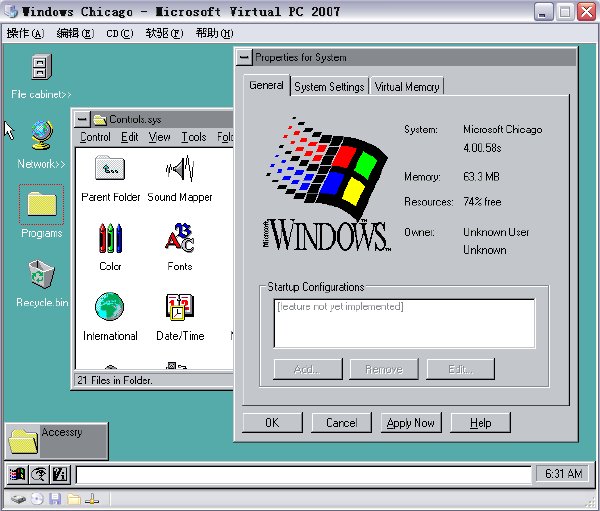
Task: Click the Cancel button
Action: (x=341, y=423)
